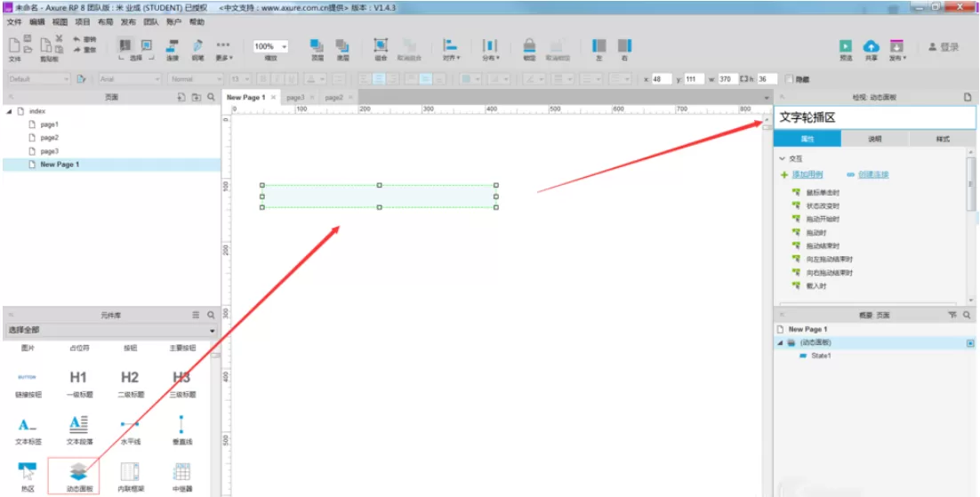Select State1 in the outline panel
980x497 pixels.
point(821,356)
